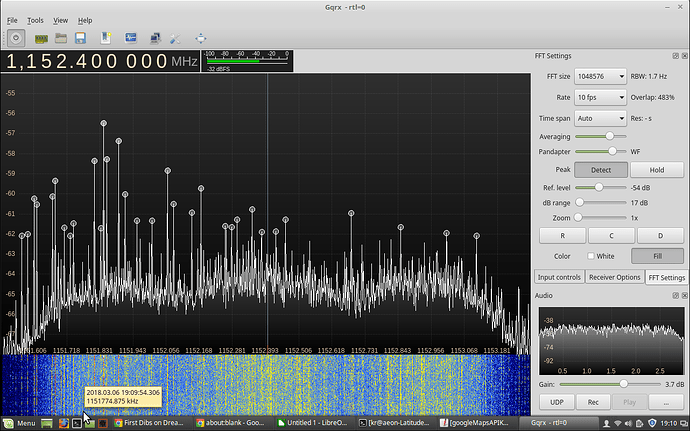The height and width of the screenshot is (431, 690).
Task: Adjust the Ref. level slider
Action: (601, 188)
